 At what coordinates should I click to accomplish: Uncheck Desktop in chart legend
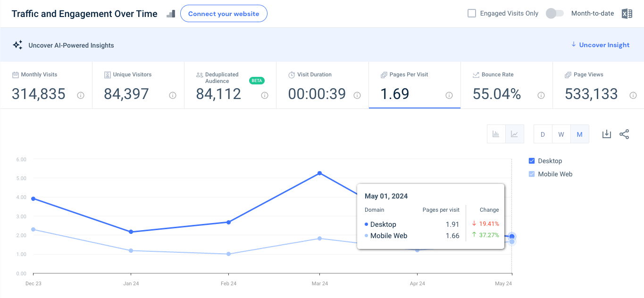532,161
